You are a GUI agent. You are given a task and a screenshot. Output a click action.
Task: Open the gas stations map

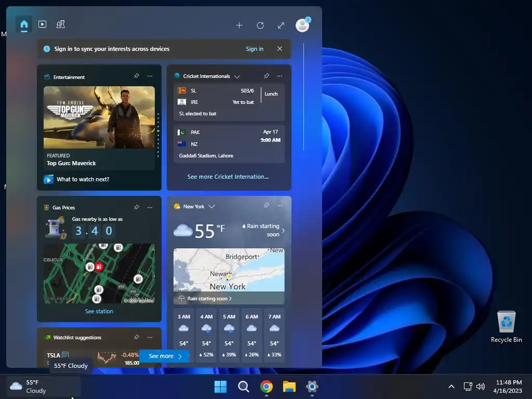coord(99,273)
